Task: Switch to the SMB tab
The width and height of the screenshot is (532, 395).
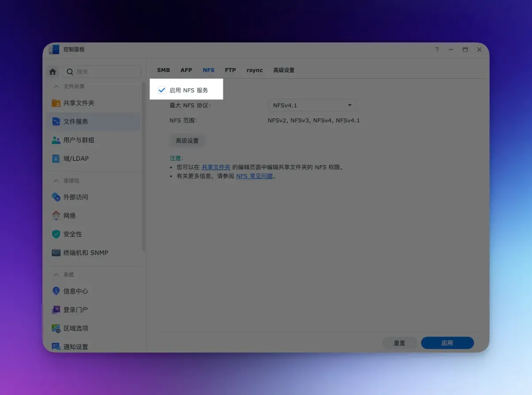Action: 164,70
